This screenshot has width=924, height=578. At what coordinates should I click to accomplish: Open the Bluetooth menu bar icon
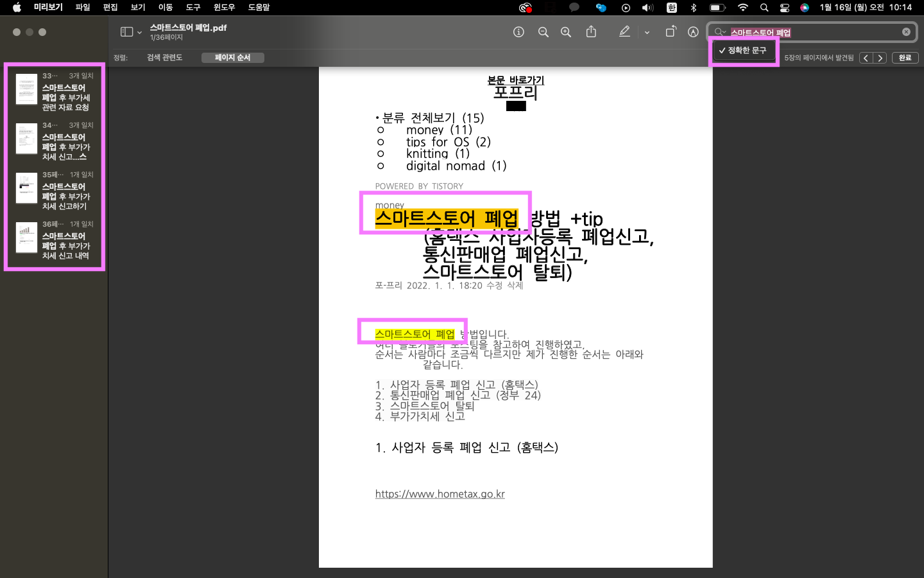point(694,8)
